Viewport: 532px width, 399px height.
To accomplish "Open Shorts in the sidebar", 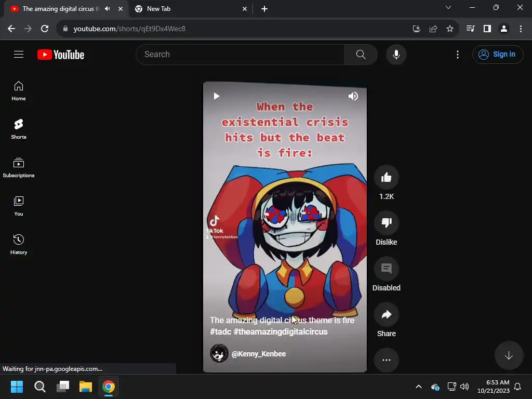I will click(x=19, y=129).
